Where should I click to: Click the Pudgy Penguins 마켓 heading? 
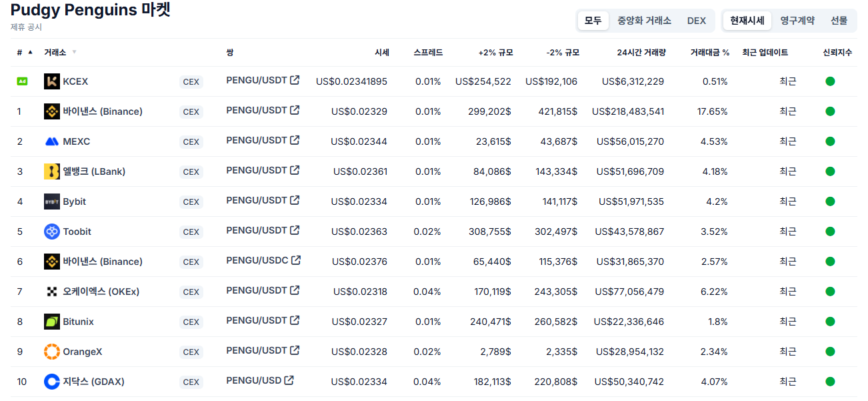pos(91,10)
